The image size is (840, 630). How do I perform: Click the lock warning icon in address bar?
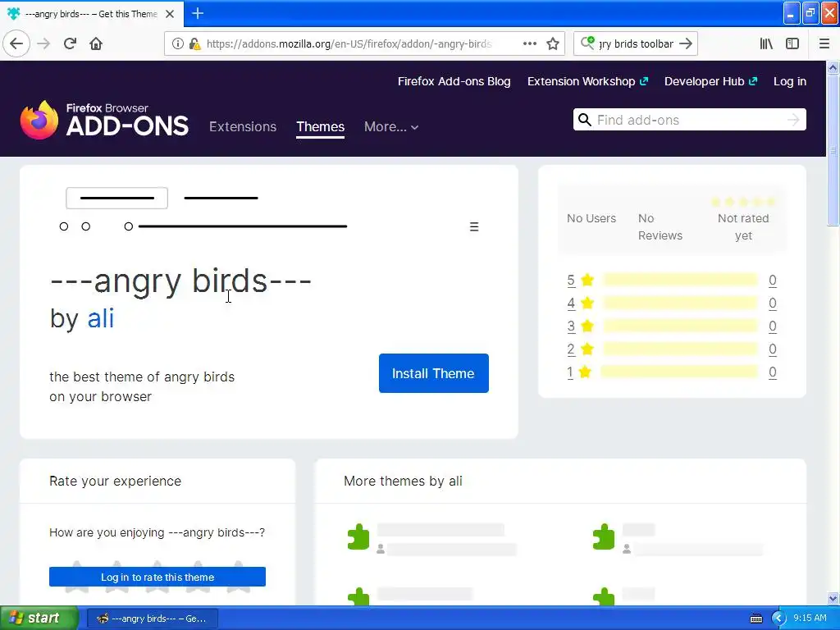(194, 44)
